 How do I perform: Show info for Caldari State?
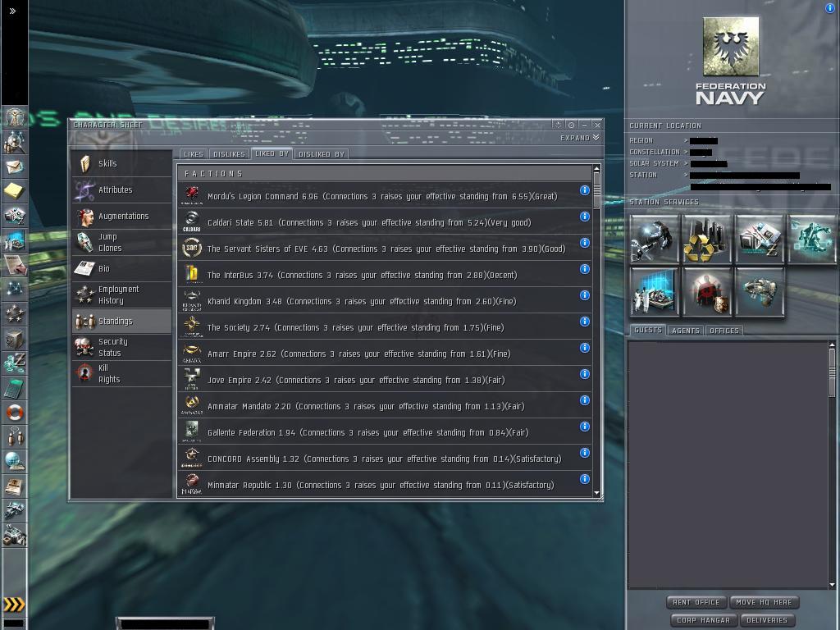584,217
